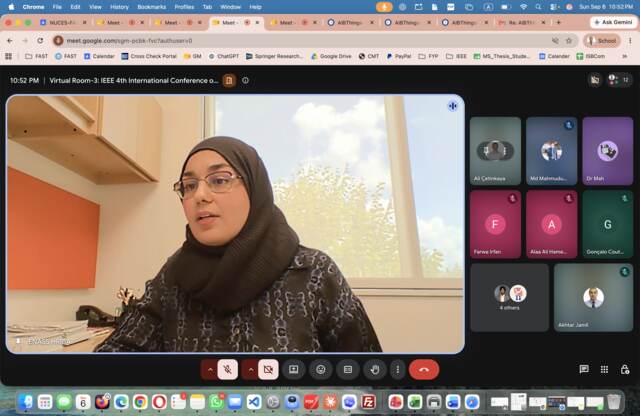Open Trash in the Dock

tap(613, 402)
